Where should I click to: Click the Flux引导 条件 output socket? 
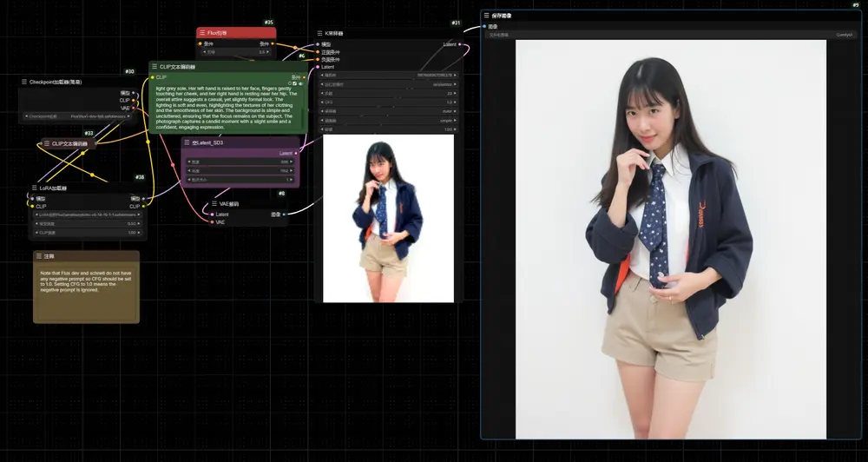point(273,43)
